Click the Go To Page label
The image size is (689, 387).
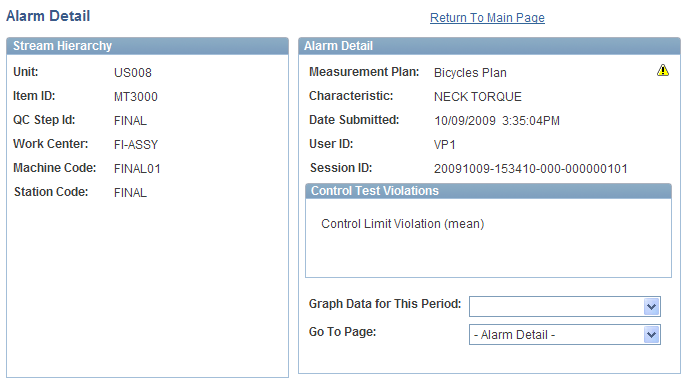tap(342, 332)
